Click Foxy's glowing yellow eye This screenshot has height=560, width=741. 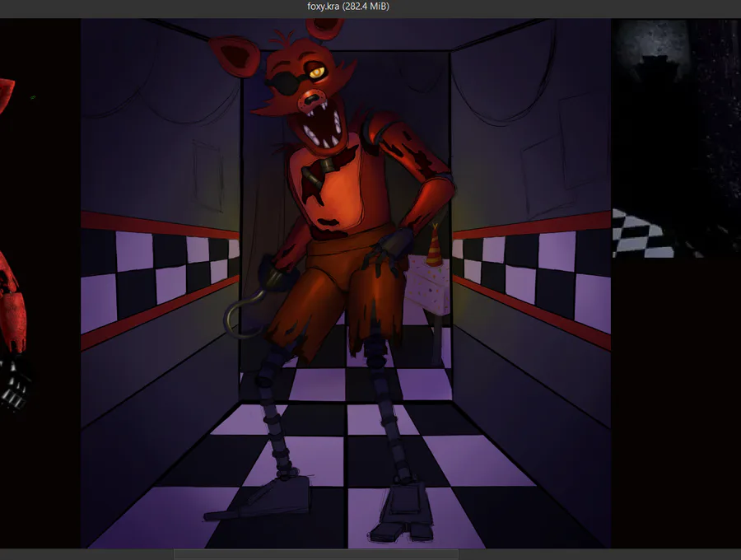pos(317,72)
